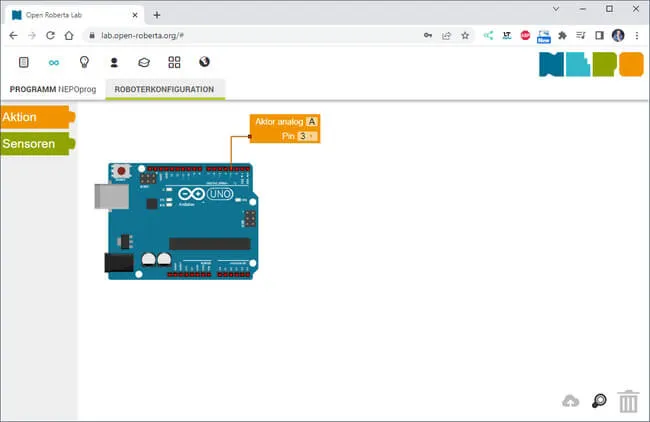Click the Aktor analog name field

(x=312, y=122)
